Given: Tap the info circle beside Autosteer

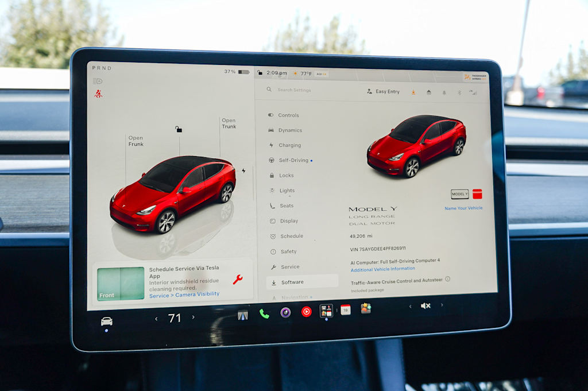Looking at the screenshot, I should click(x=448, y=279).
